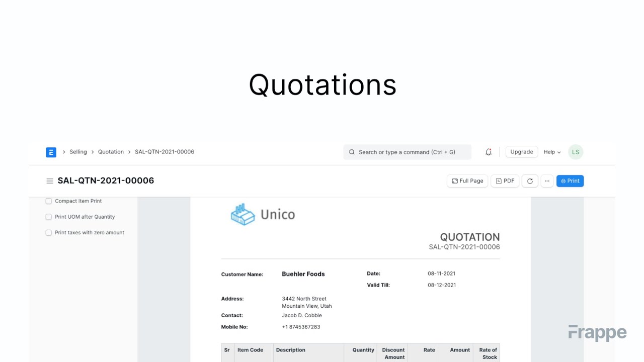Enable Compact Item Print checkbox
This screenshot has height=362, width=644.
pos(49,201)
